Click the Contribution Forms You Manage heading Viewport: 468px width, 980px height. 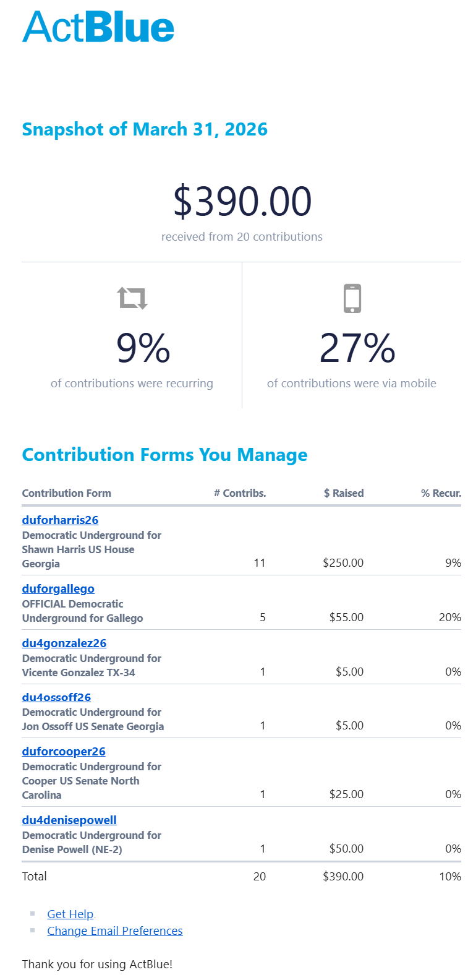point(164,455)
